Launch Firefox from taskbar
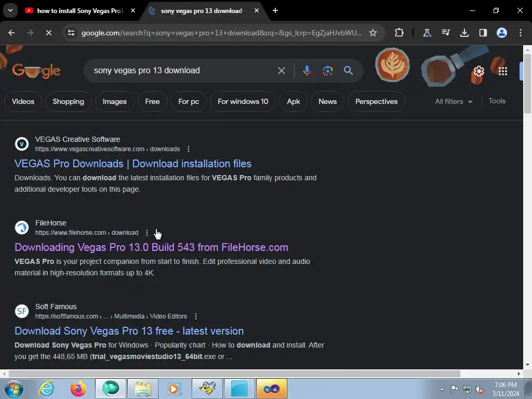Screen dimensions: 532x399 78,389
